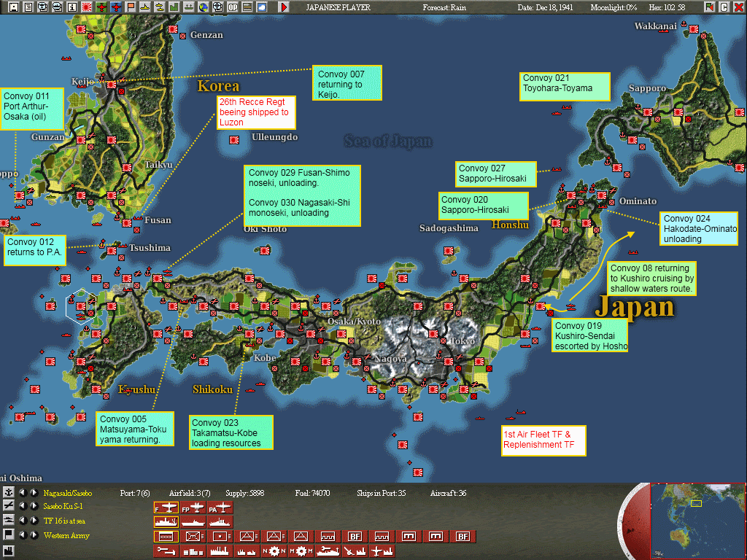
Task: Click the red play end-turn arrow
Action: coord(284,7)
